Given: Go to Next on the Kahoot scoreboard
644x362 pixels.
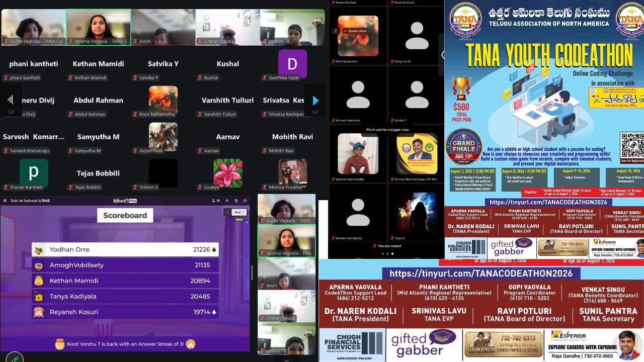Looking at the screenshot, I should tap(239, 212).
